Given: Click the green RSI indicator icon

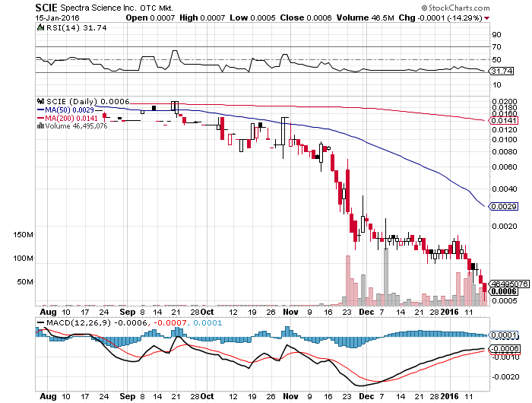Looking at the screenshot, I should (x=41, y=27).
